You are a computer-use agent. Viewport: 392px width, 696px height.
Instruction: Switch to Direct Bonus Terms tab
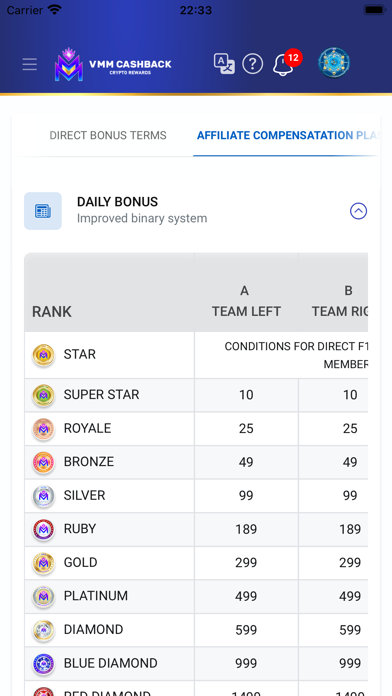pyautogui.click(x=108, y=135)
